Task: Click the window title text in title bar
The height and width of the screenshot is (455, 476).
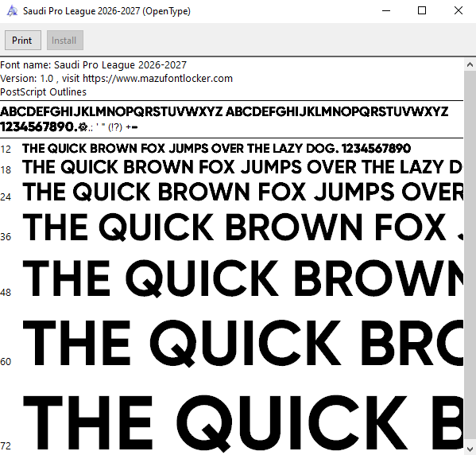Action: 106,11
